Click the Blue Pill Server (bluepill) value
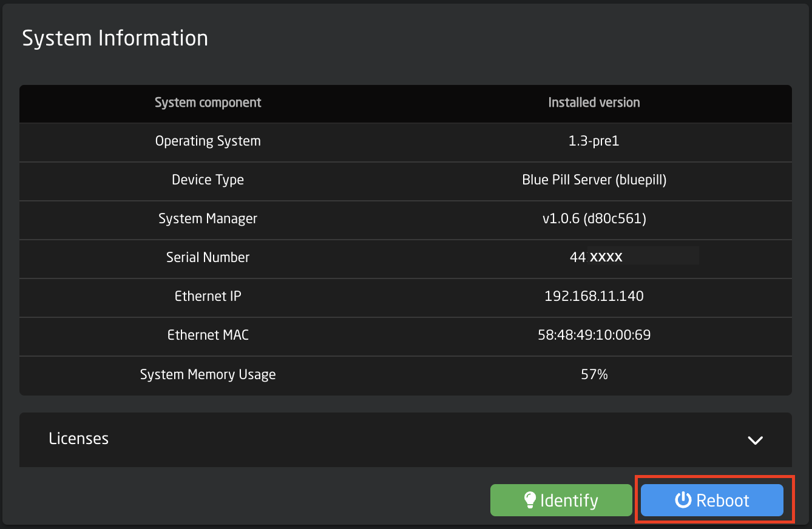 (594, 180)
